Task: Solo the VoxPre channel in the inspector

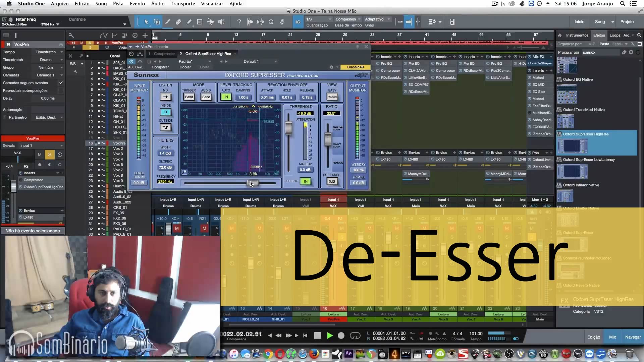Action: pyautogui.click(x=50, y=155)
